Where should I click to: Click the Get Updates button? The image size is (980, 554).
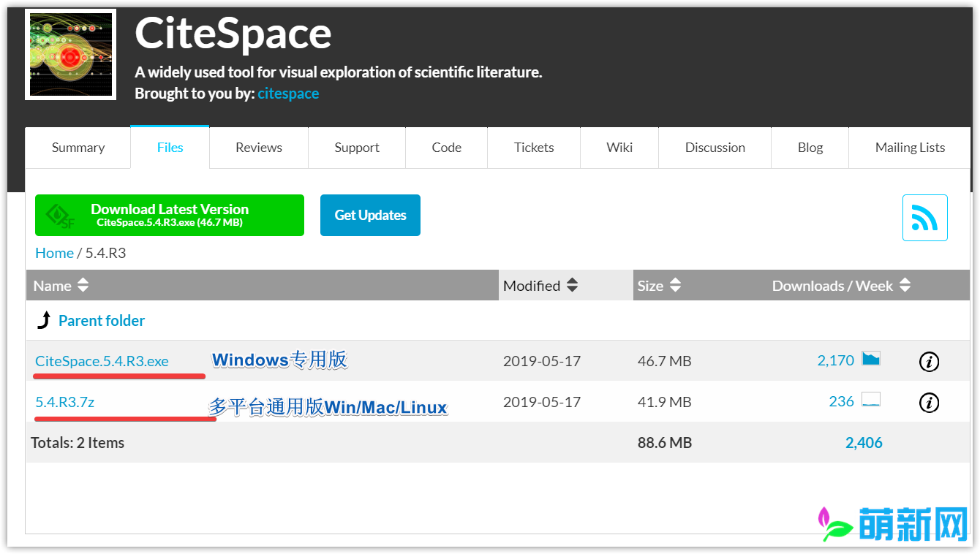pyautogui.click(x=370, y=215)
